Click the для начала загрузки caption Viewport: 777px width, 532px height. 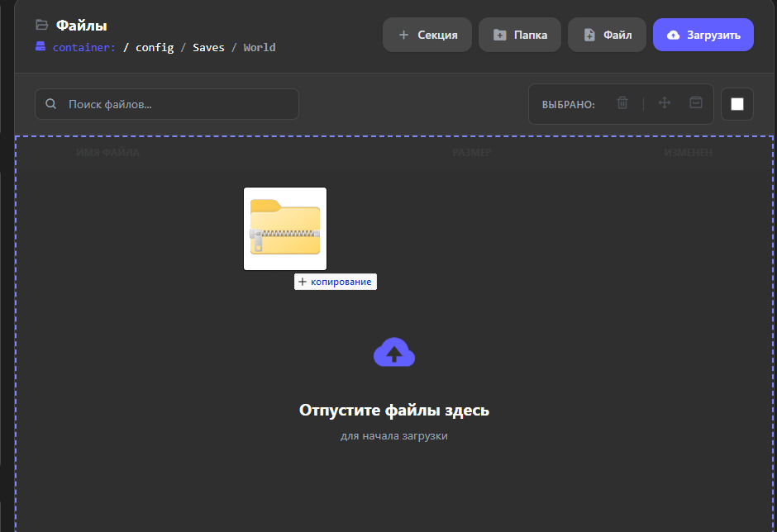[x=394, y=436]
